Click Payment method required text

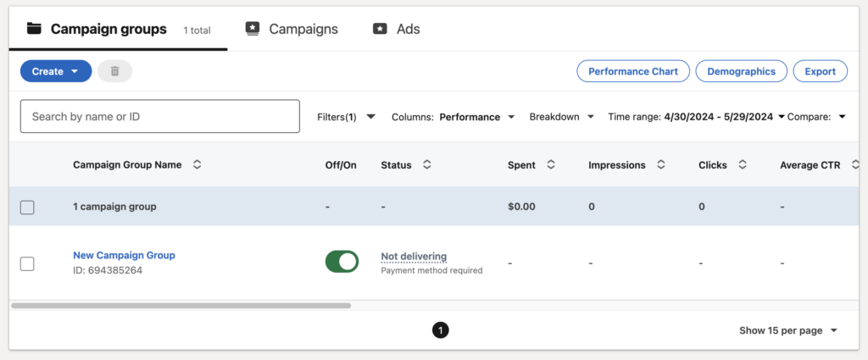coord(431,270)
